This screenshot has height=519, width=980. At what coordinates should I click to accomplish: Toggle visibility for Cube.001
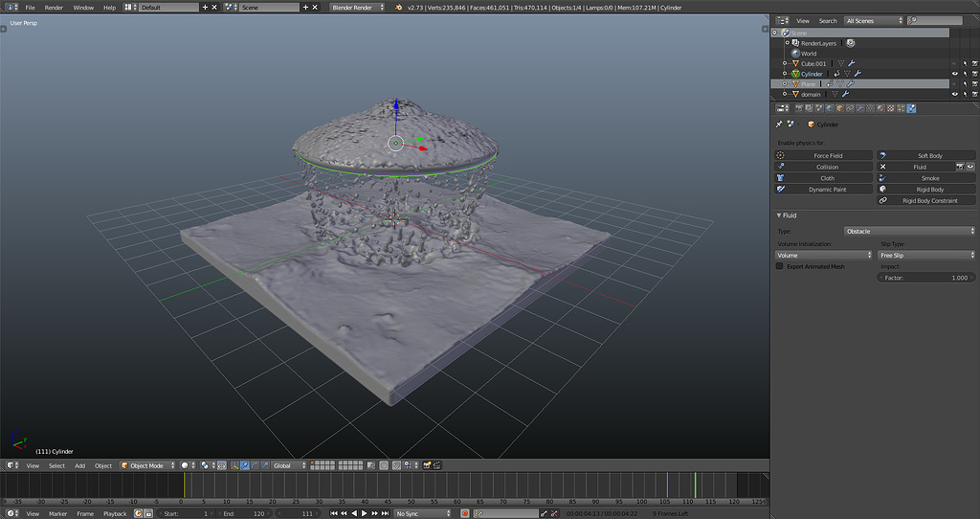954,64
